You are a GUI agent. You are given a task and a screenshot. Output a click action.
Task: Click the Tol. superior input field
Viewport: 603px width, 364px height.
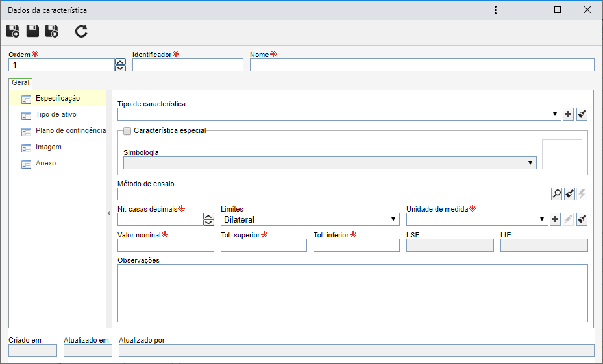pos(264,245)
